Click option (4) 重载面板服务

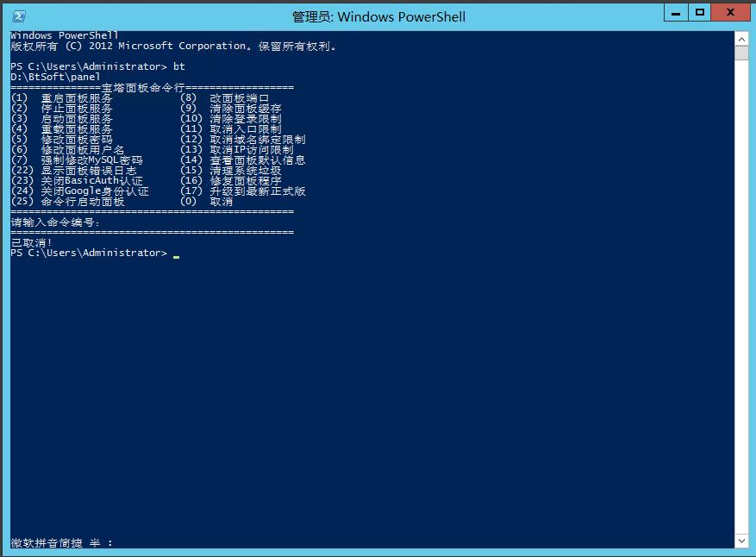62,128
